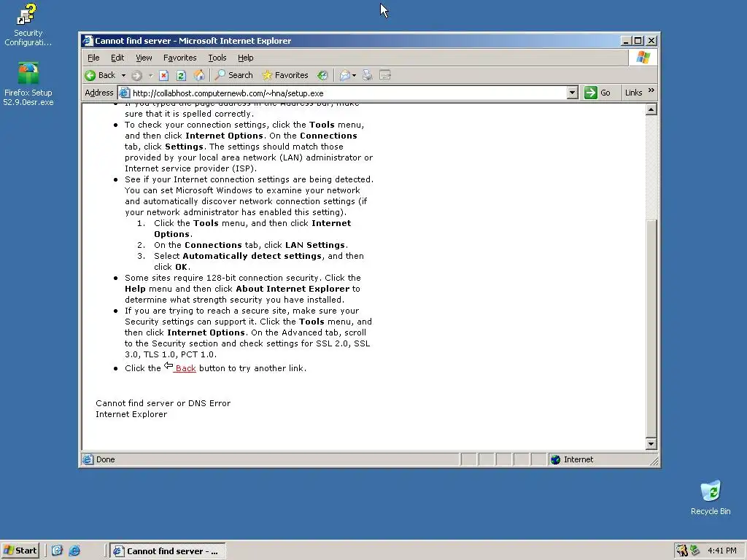Click the History icon in toolbar
The height and width of the screenshot is (560, 747).
(322, 75)
